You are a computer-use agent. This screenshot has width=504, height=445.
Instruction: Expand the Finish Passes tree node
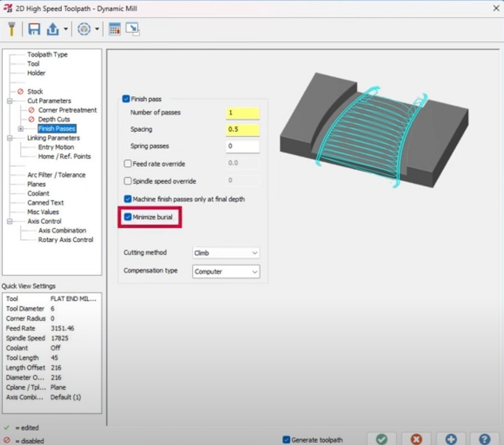coord(21,129)
